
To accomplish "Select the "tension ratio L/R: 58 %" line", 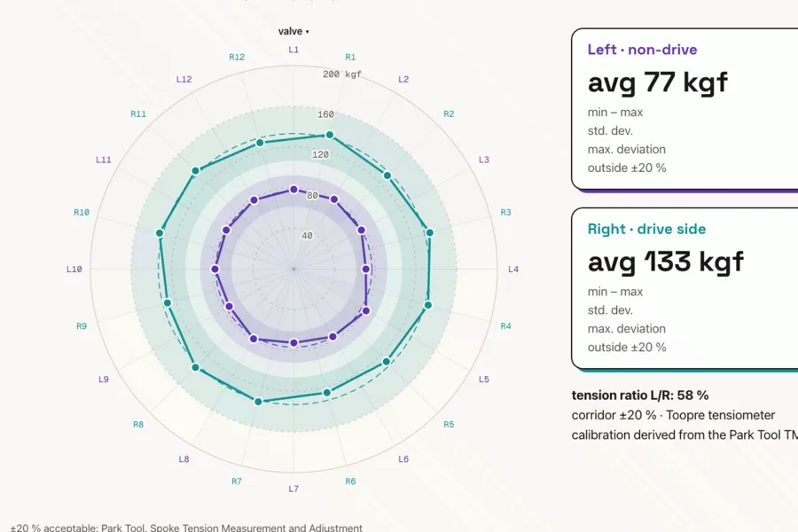I will (x=640, y=395).
